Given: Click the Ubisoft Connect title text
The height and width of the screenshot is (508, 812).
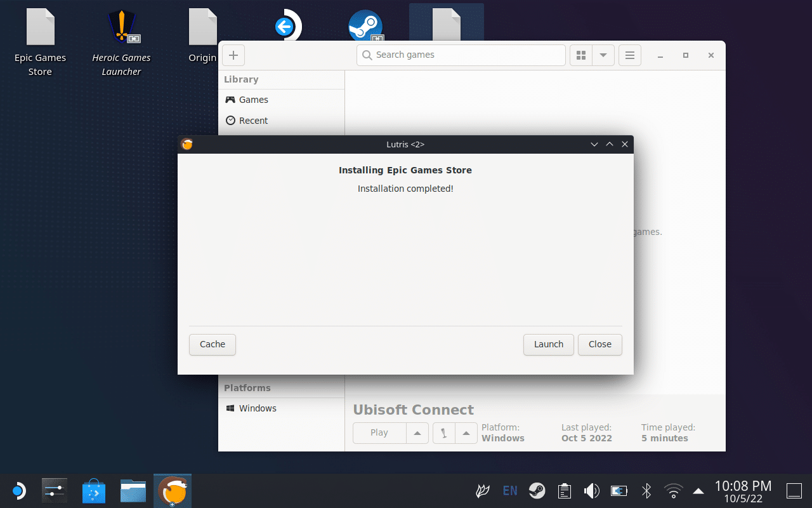Looking at the screenshot, I should click(x=414, y=410).
